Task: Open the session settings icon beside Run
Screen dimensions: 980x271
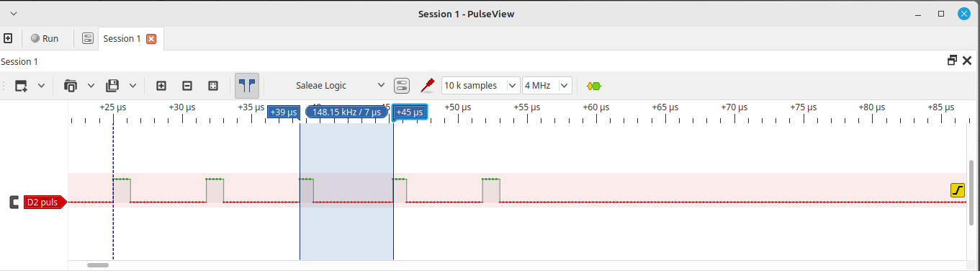Action: pos(87,38)
